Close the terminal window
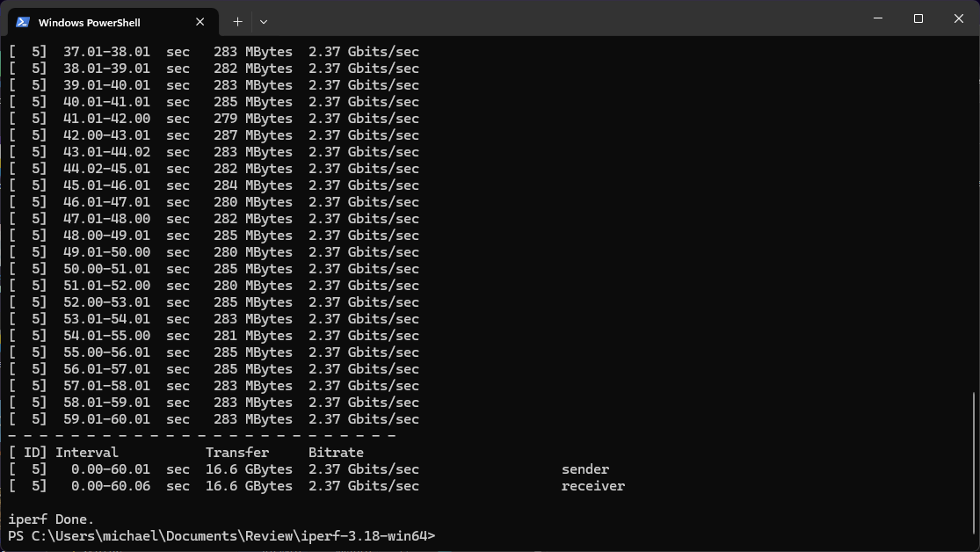 point(959,18)
